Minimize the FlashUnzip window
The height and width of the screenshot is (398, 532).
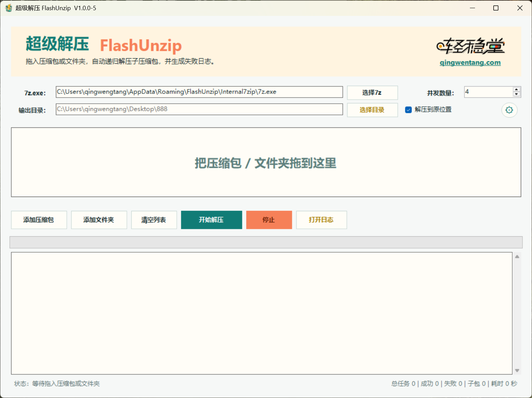(472, 8)
